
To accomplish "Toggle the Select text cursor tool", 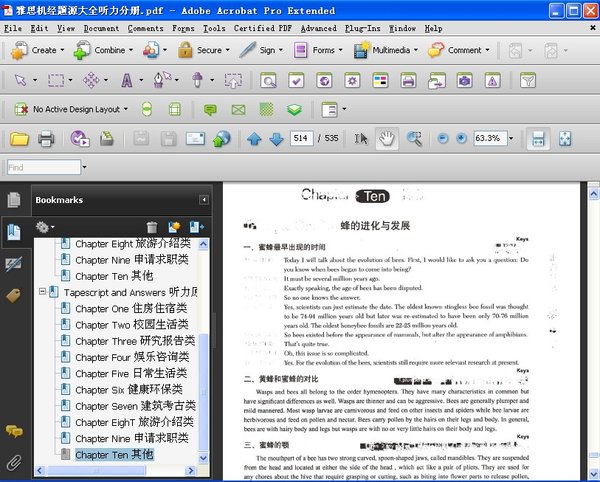I will [x=362, y=139].
